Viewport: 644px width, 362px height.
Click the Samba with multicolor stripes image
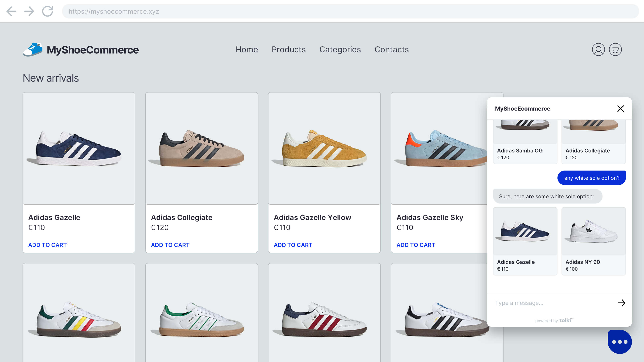click(79, 313)
